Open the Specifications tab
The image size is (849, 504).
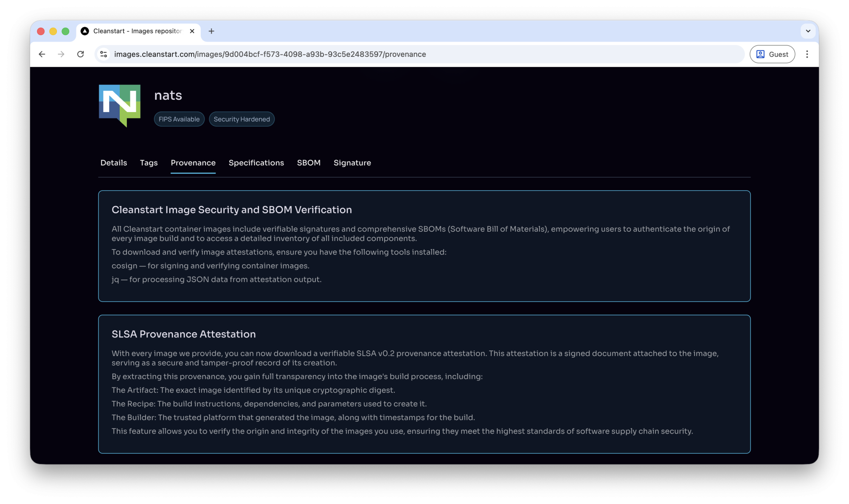(x=256, y=163)
